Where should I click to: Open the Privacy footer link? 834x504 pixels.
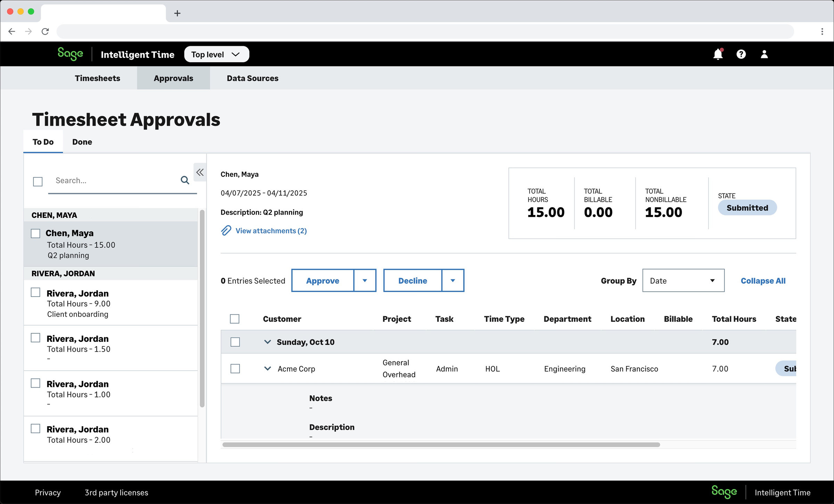48,493
